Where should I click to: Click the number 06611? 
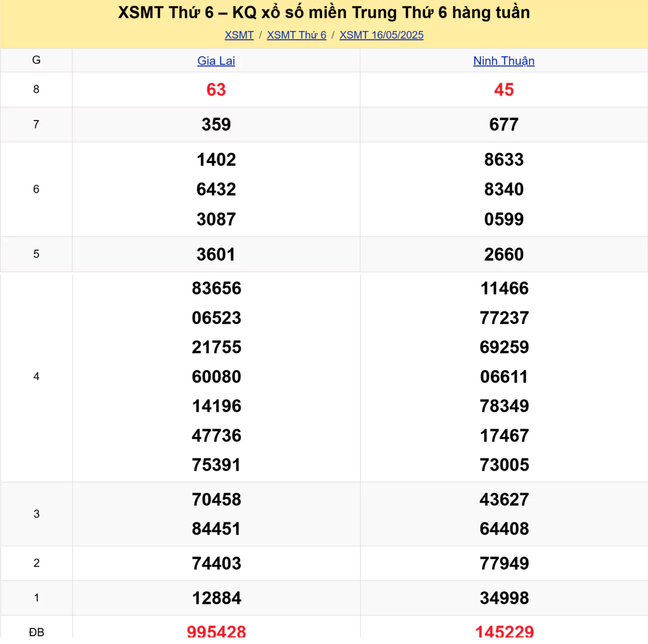(504, 377)
